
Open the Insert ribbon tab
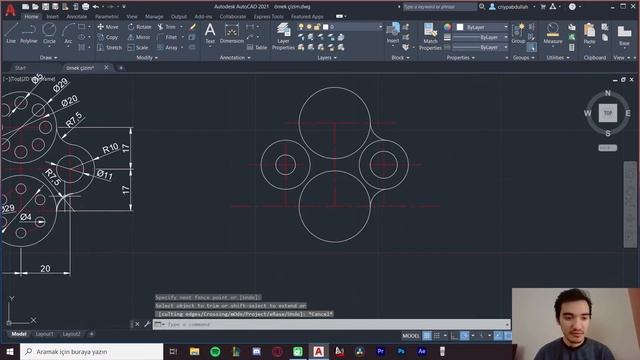[x=52, y=17]
